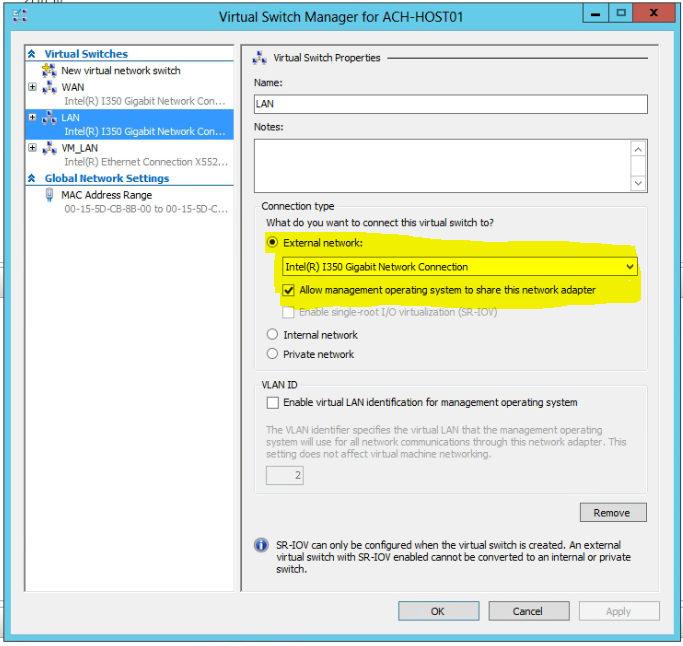This screenshot has width=683, height=646.
Task: Click the VLAN ID number field
Action: pyautogui.click(x=284, y=475)
